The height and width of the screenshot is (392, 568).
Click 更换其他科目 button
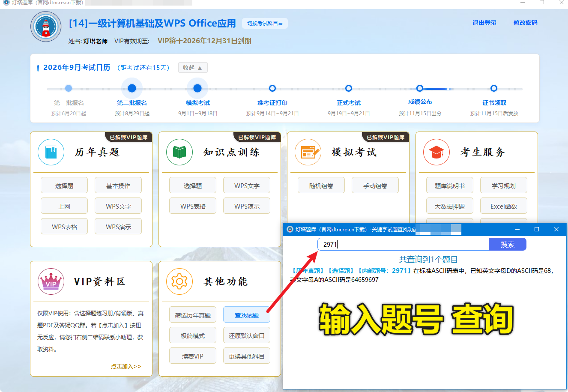[247, 356]
